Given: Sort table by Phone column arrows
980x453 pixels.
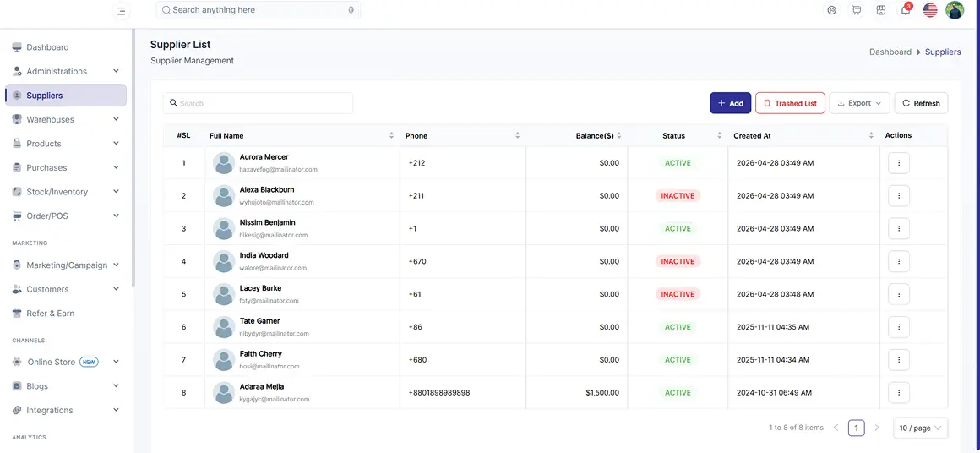Looking at the screenshot, I should tap(518, 135).
